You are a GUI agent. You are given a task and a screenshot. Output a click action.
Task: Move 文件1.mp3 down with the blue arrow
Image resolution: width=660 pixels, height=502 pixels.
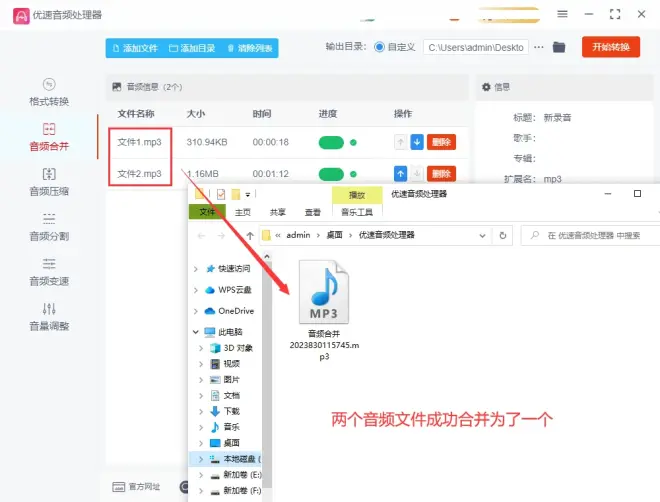point(417,142)
